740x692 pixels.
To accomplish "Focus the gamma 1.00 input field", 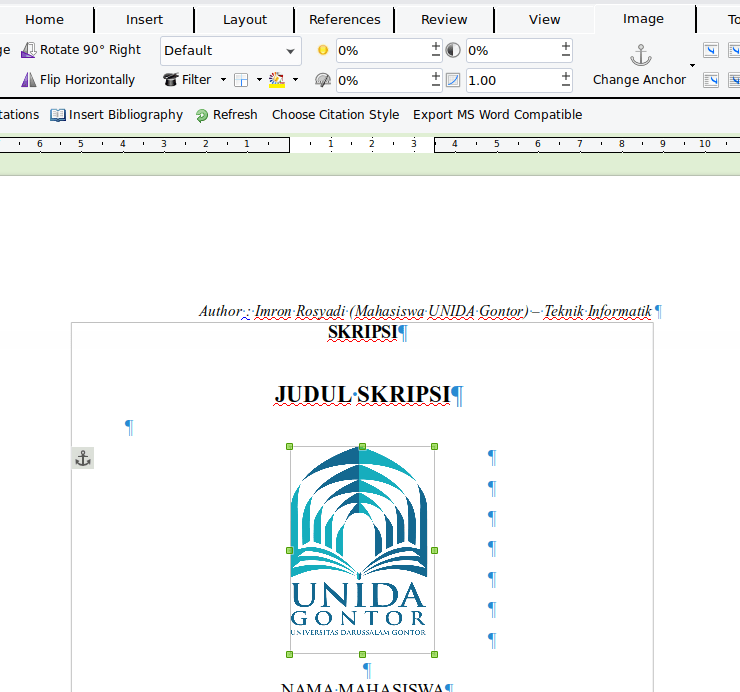I will pos(513,81).
